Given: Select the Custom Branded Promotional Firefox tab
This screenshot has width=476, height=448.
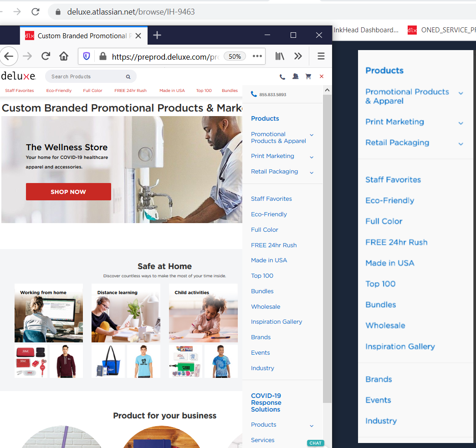Looking at the screenshot, I should click(x=82, y=36).
